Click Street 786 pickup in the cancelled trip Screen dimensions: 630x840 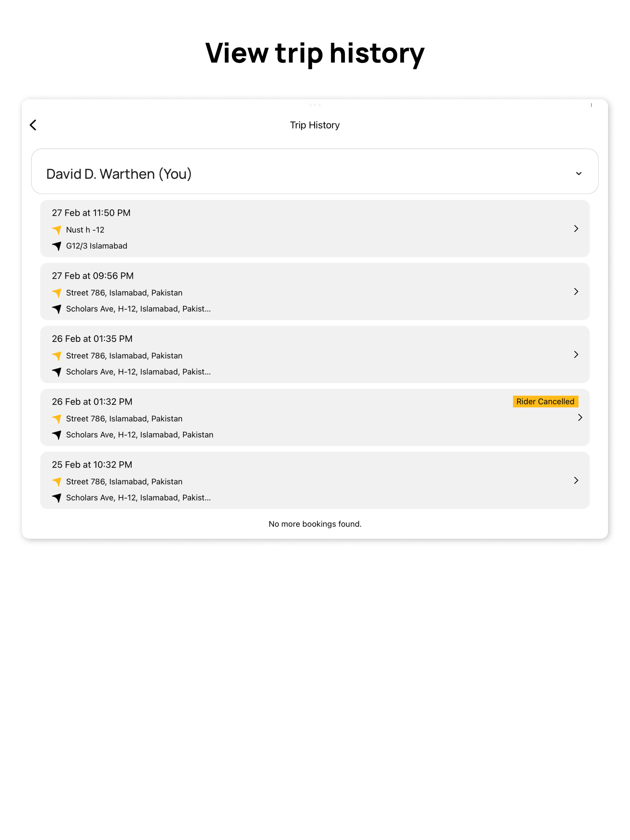point(124,419)
